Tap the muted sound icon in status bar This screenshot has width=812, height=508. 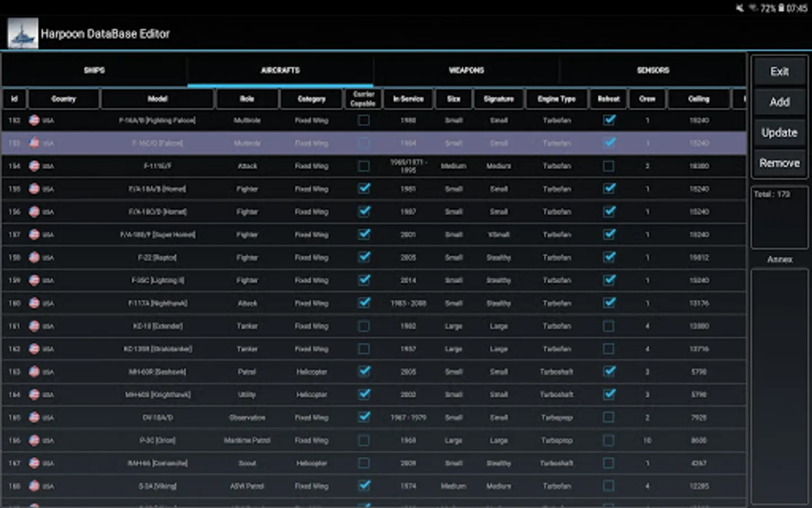(x=740, y=8)
